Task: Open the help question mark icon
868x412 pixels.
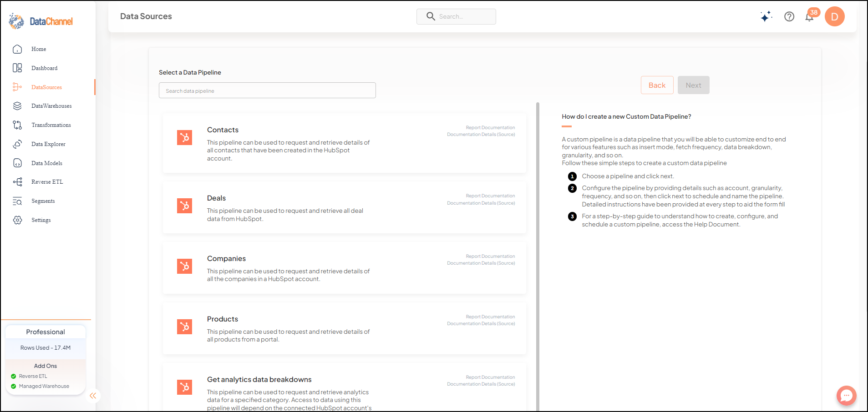Action: 789,16
